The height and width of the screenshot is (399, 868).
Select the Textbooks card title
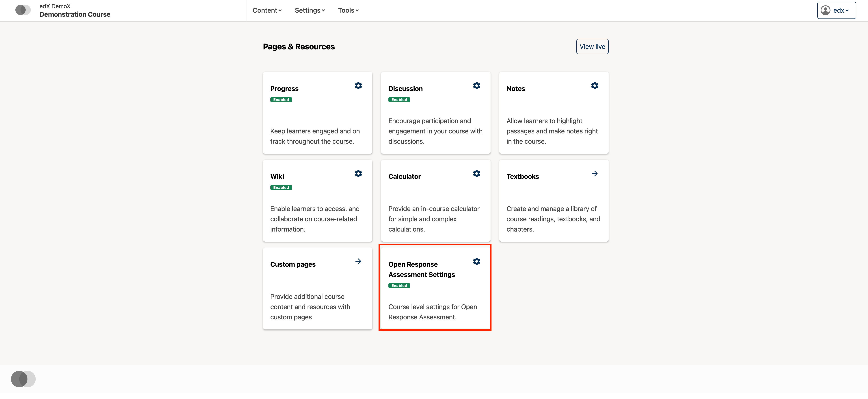coord(523,177)
